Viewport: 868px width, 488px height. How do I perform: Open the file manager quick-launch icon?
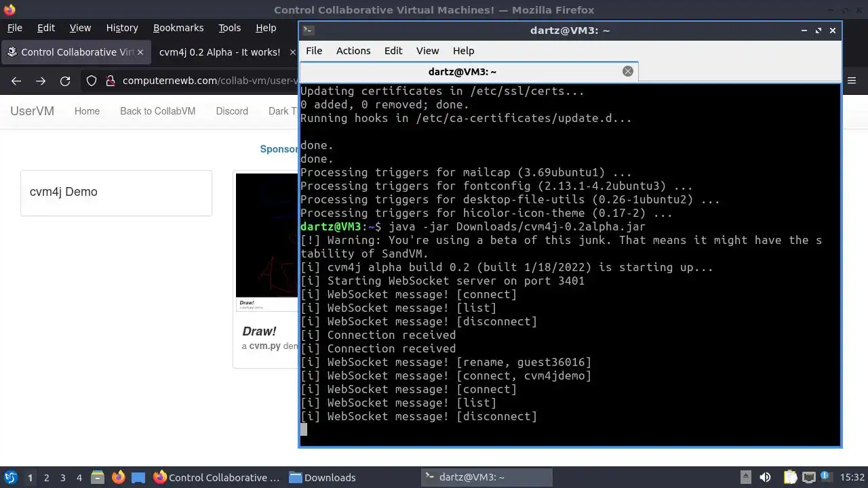point(97,477)
